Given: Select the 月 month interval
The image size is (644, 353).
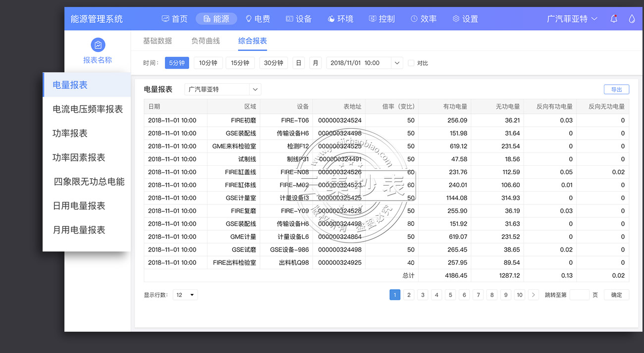Looking at the screenshot, I should 316,63.
